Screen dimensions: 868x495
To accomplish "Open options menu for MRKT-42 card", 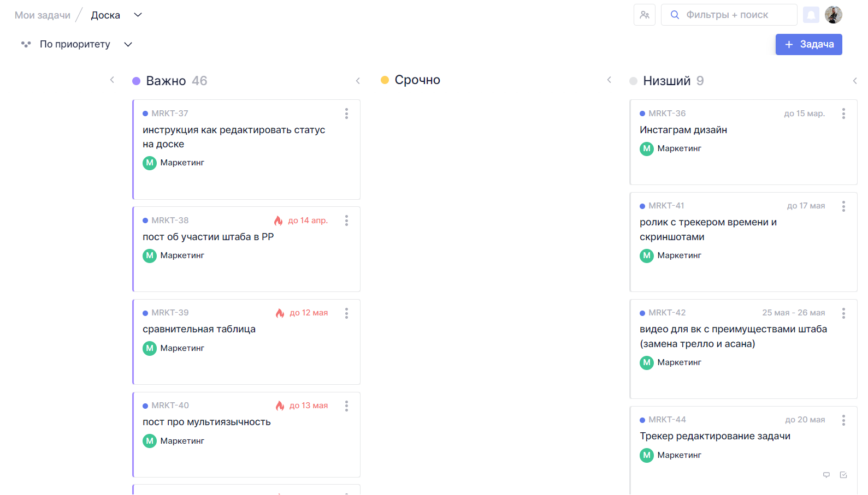I will 843,313.
